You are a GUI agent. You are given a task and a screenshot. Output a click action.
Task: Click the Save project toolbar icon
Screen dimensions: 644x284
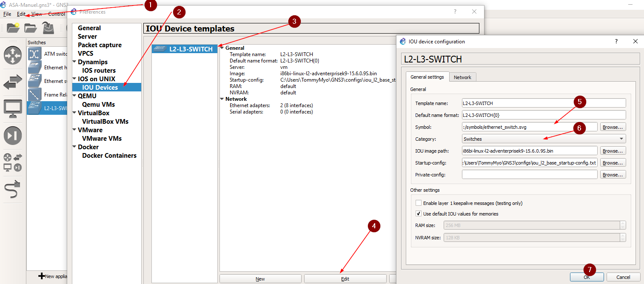(48, 28)
